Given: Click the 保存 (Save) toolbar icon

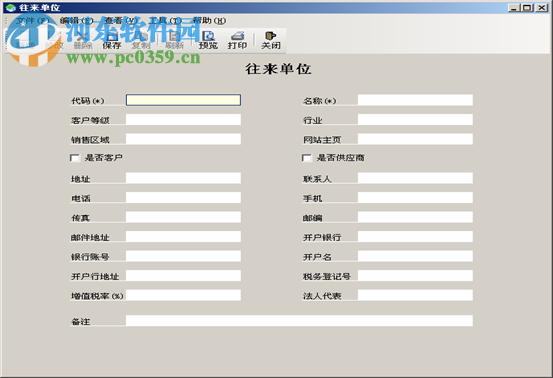Looking at the screenshot, I should [x=112, y=40].
